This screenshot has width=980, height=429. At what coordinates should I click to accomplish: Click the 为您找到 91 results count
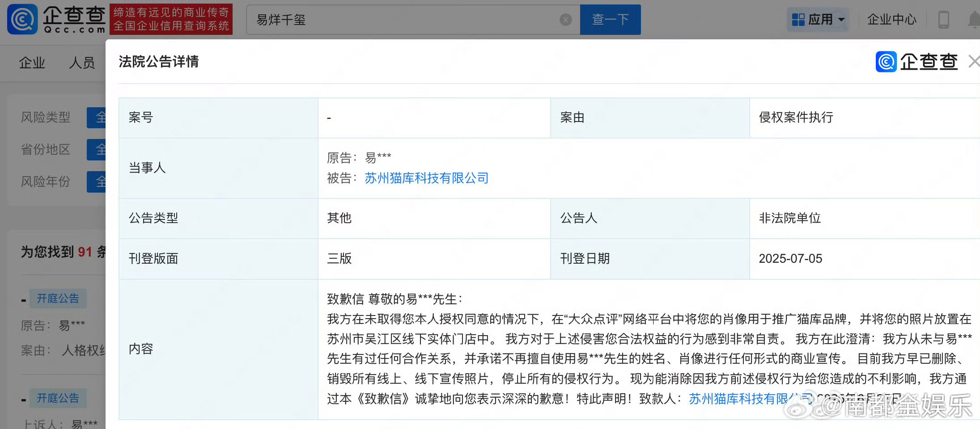64,252
